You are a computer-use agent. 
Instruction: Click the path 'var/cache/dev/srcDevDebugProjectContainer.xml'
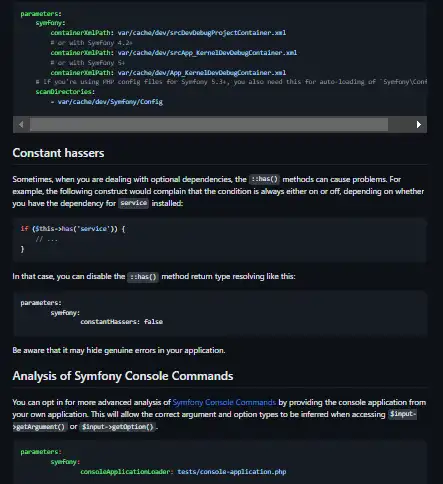coord(202,33)
